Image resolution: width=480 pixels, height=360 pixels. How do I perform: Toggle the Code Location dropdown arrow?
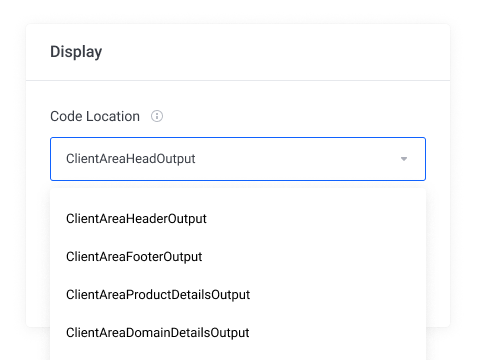point(404,159)
